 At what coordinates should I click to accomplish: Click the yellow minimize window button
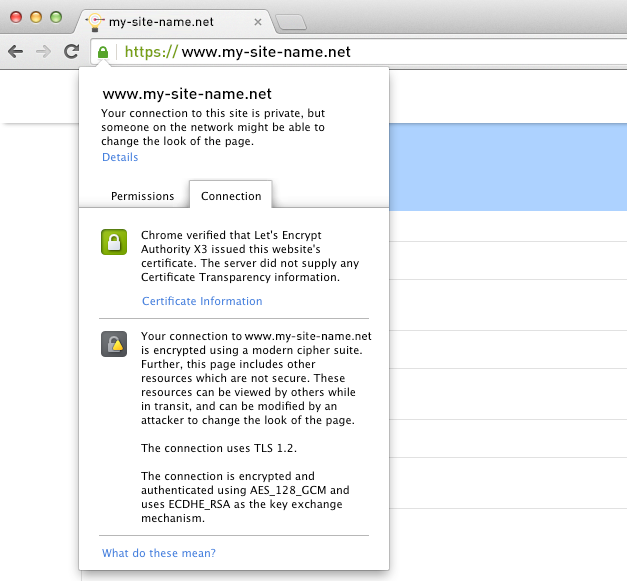click(x=36, y=17)
